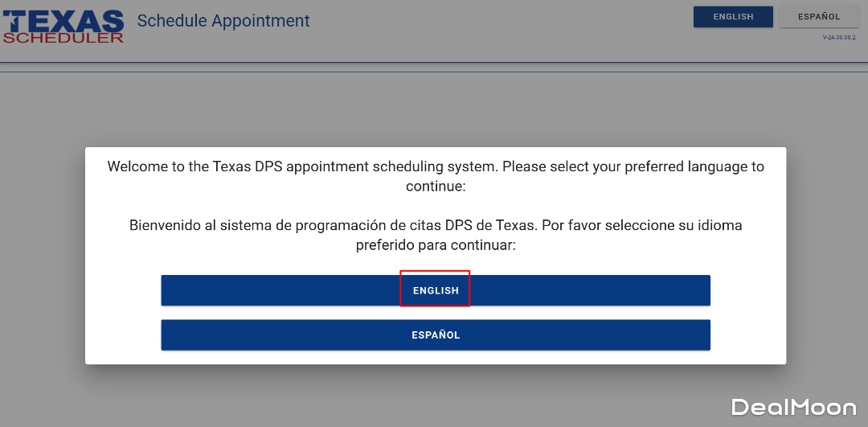
Task: Click the Schedule Appointment page title
Action: pyautogui.click(x=223, y=21)
